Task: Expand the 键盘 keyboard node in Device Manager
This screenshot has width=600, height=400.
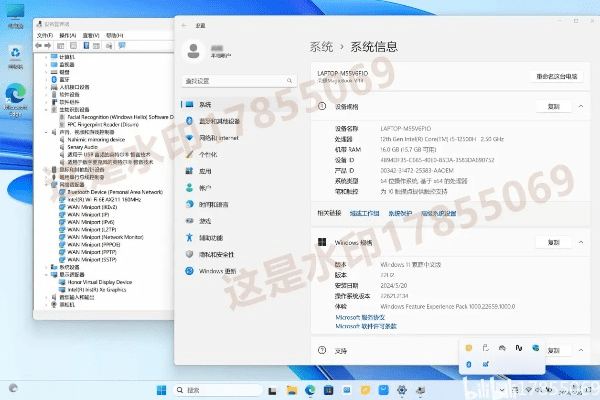Action: pos(46,72)
